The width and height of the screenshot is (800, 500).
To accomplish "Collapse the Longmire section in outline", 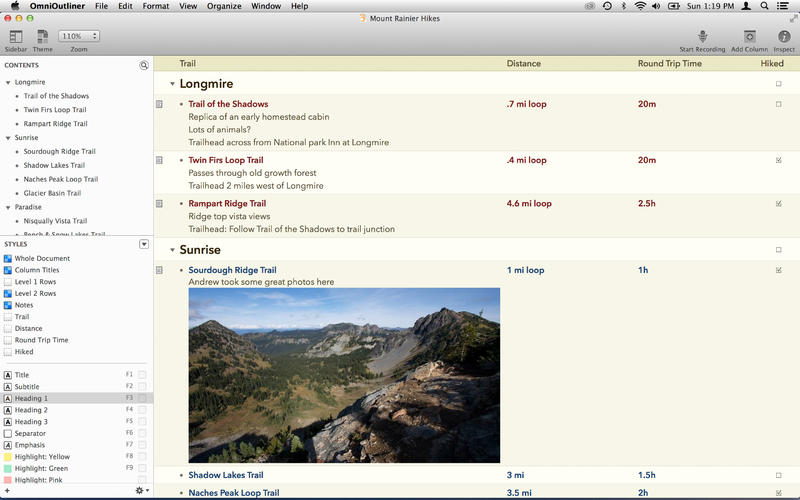I will click(x=172, y=84).
